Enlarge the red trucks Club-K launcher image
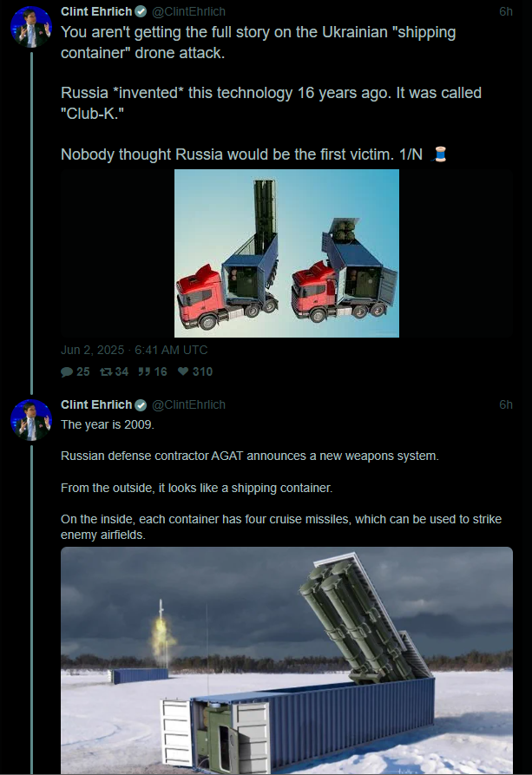 (x=286, y=253)
